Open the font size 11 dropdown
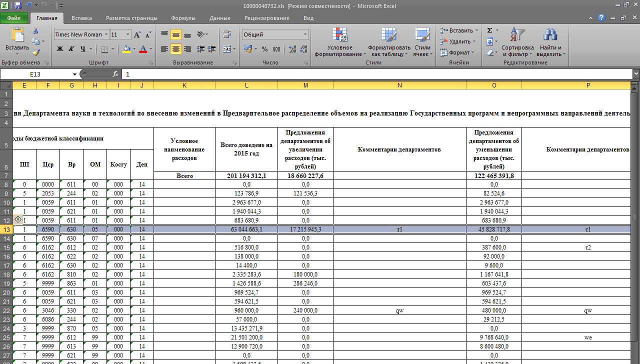The height and width of the screenshot is (364, 640). pos(127,34)
